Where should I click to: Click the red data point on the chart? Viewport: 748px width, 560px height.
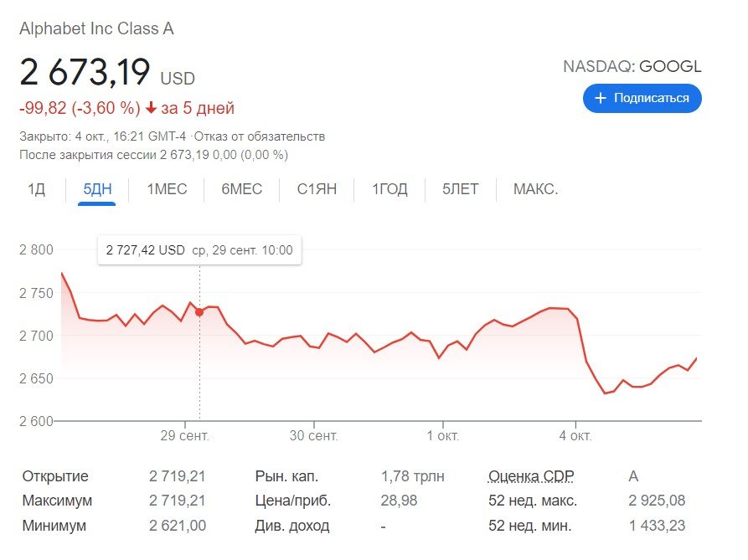pos(199,312)
